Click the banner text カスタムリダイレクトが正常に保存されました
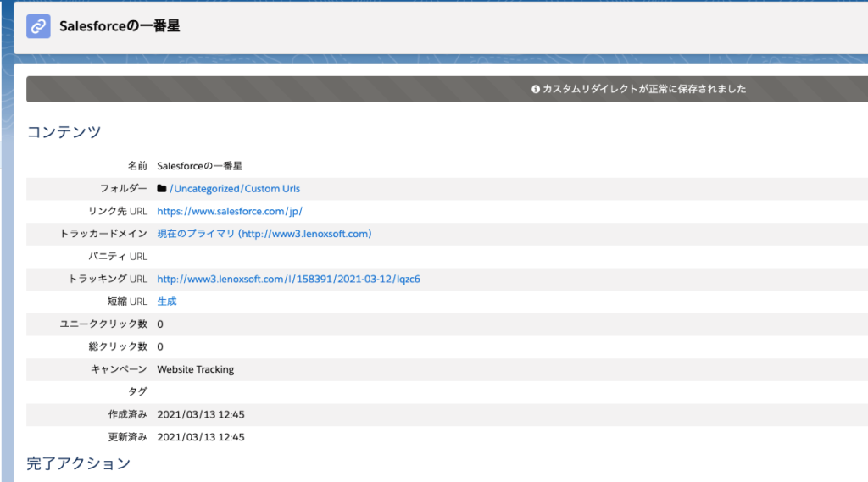The width and height of the screenshot is (868, 482). pos(644,89)
